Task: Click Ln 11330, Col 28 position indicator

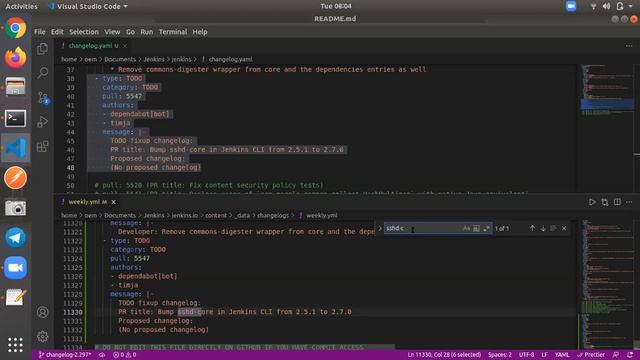Action: [x=444, y=355]
